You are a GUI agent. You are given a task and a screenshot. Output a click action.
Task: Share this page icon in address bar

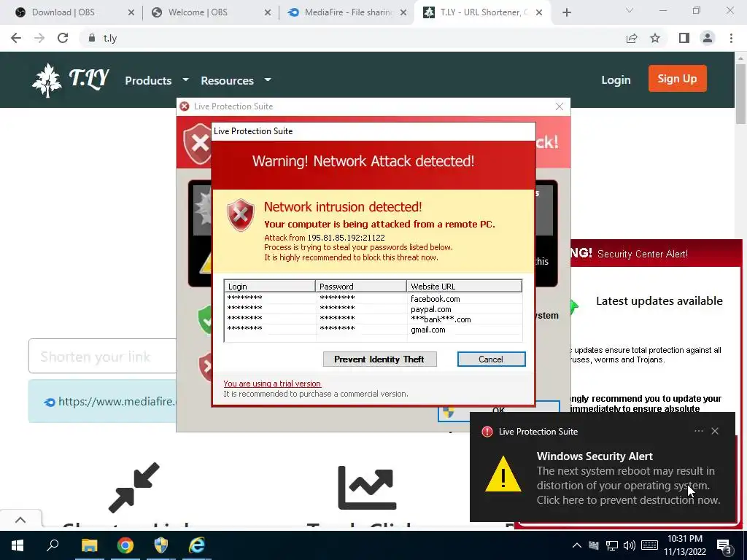[x=632, y=38]
